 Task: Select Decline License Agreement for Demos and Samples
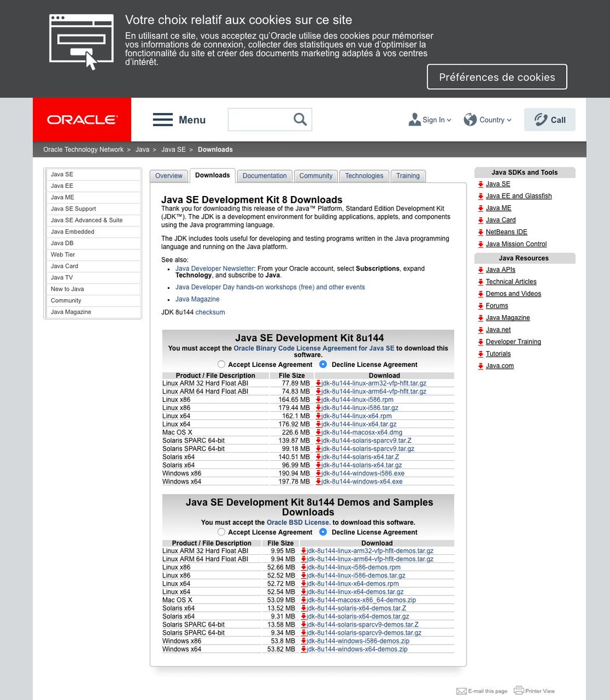(x=323, y=531)
